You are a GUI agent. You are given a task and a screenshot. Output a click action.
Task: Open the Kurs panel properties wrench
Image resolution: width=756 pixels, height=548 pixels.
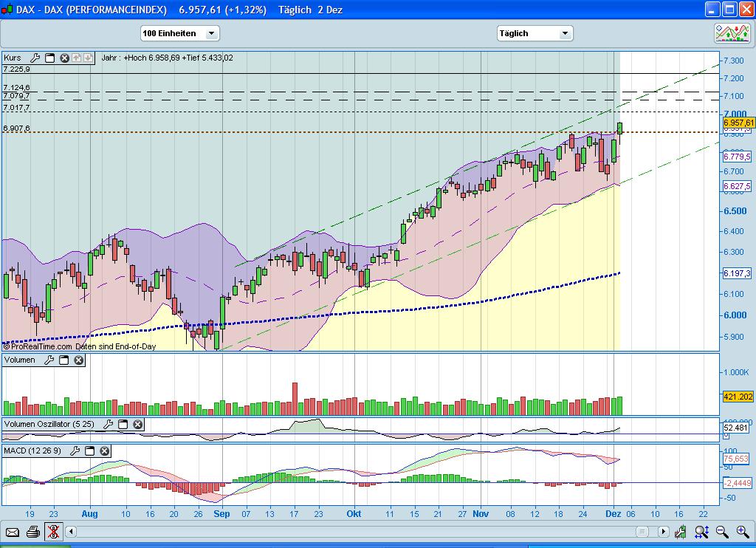coord(35,58)
